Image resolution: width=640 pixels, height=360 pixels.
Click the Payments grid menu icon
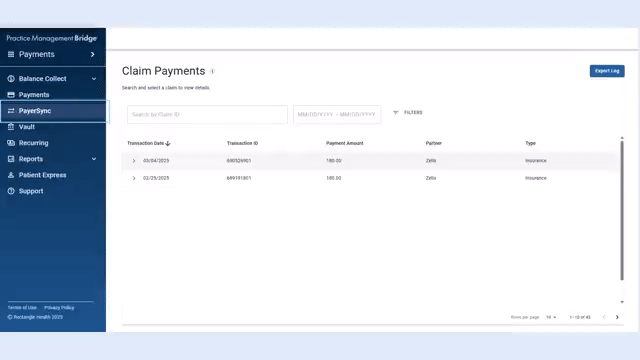coord(11,54)
